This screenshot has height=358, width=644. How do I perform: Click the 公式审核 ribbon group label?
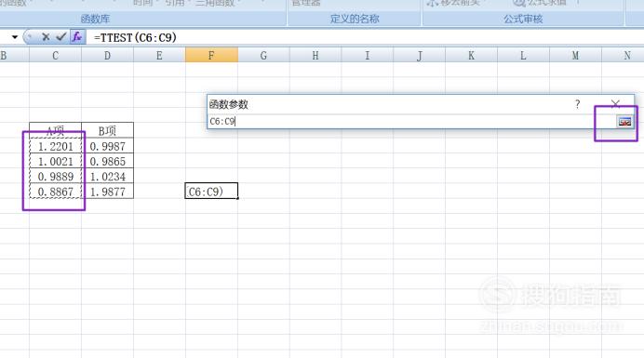click(x=523, y=19)
